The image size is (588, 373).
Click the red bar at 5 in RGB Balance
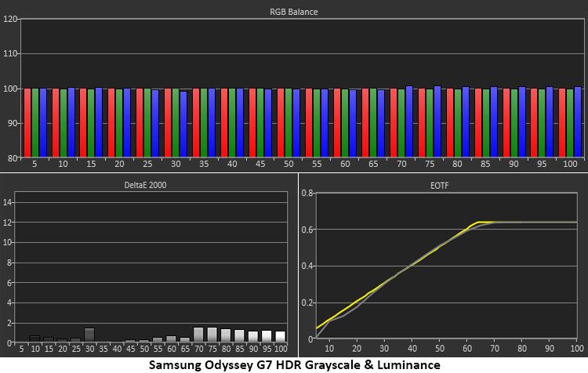tap(27, 122)
